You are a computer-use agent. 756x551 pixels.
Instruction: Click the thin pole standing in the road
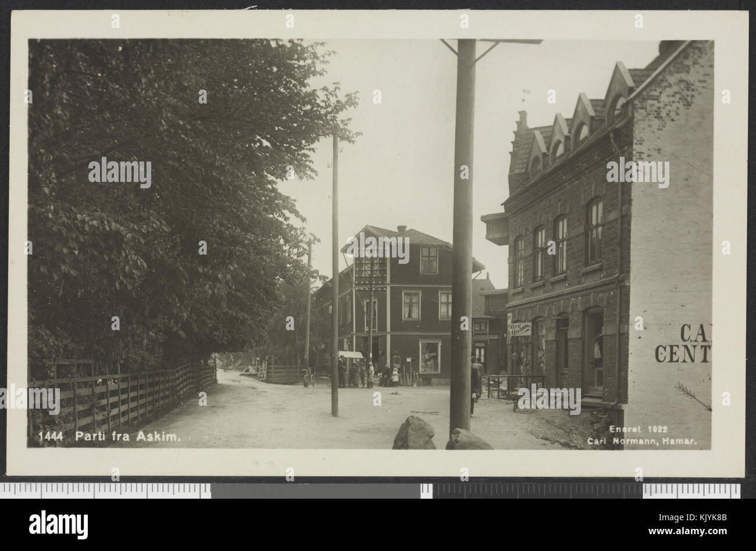coord(335,275)
